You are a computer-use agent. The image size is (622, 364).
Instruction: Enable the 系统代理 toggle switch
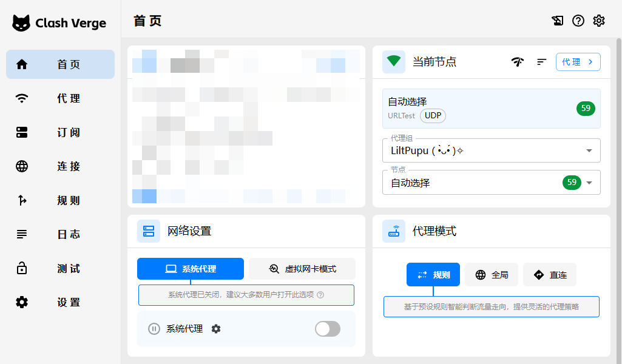click(x=328, y=329)
